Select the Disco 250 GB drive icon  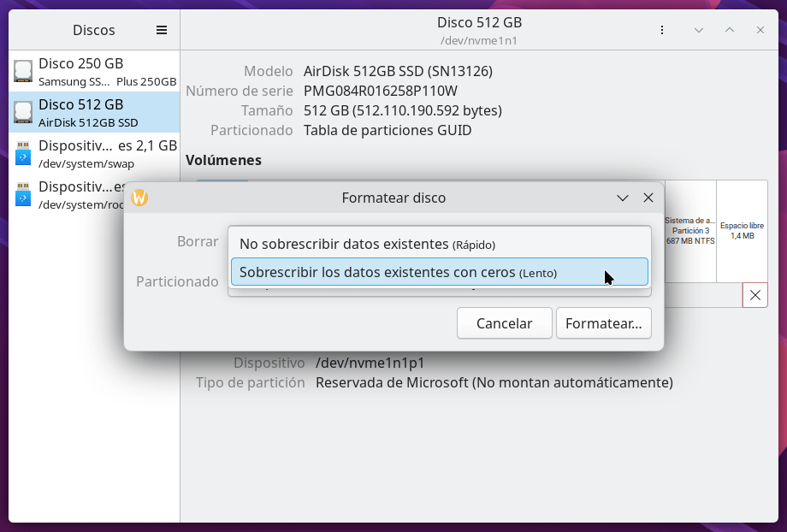tap(23, 71)
